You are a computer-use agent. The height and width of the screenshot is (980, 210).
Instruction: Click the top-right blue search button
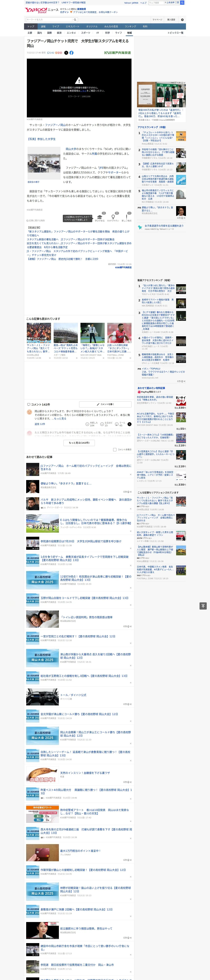pos(182,3)
